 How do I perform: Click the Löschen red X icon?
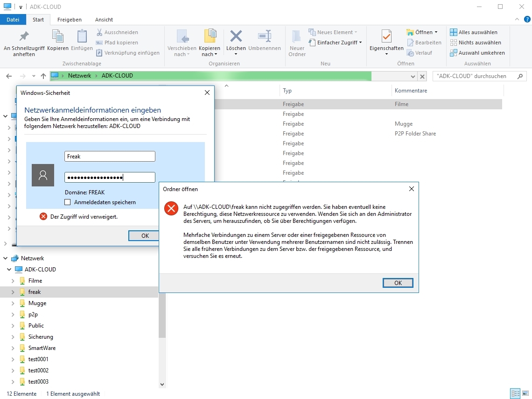236,36
